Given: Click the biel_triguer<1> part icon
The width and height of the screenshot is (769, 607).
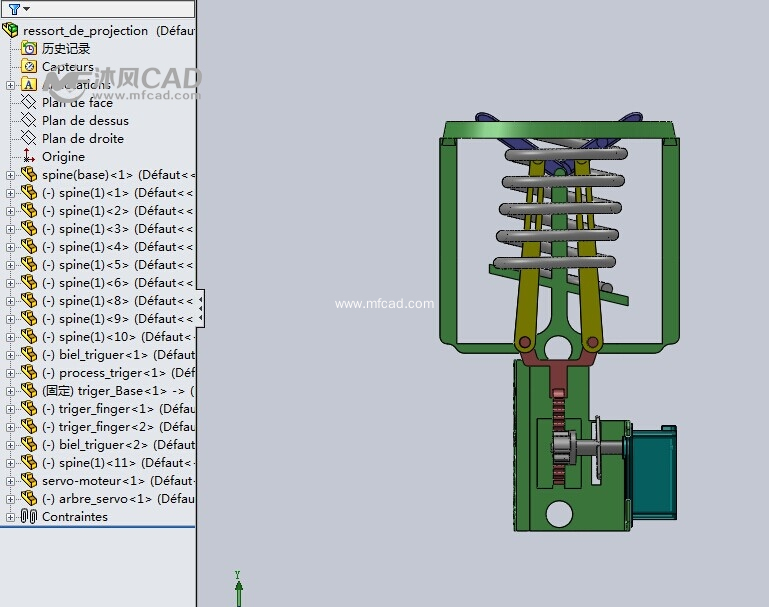Looking at the screenshot, I should 29,354.
